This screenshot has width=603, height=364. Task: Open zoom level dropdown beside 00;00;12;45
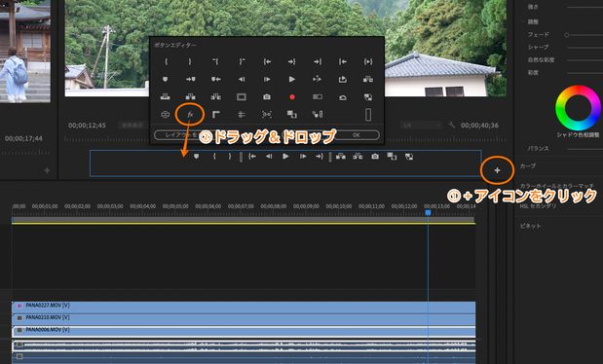[x=132, y=126]
